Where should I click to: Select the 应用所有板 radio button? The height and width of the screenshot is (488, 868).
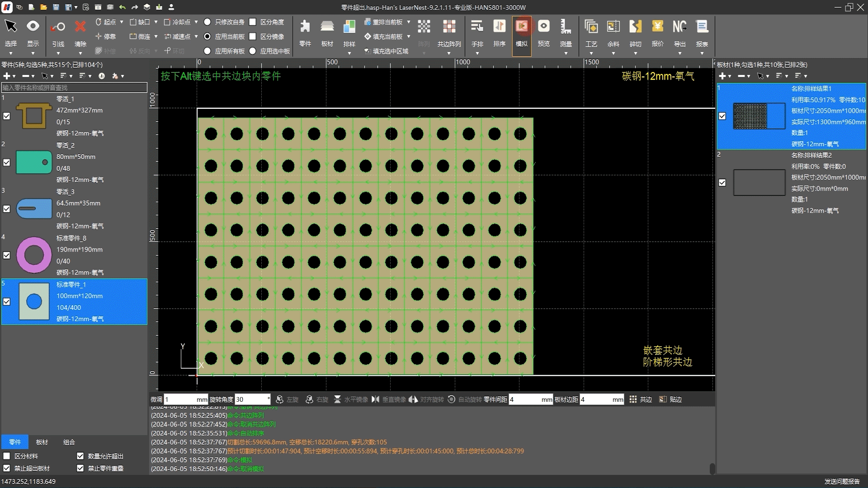tap(207, 51)
